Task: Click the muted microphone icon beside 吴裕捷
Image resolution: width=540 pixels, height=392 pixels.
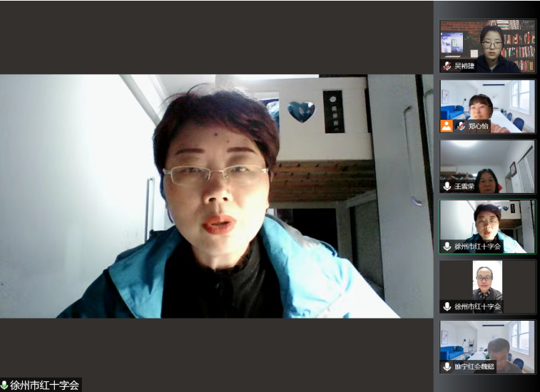Action: 447,66
